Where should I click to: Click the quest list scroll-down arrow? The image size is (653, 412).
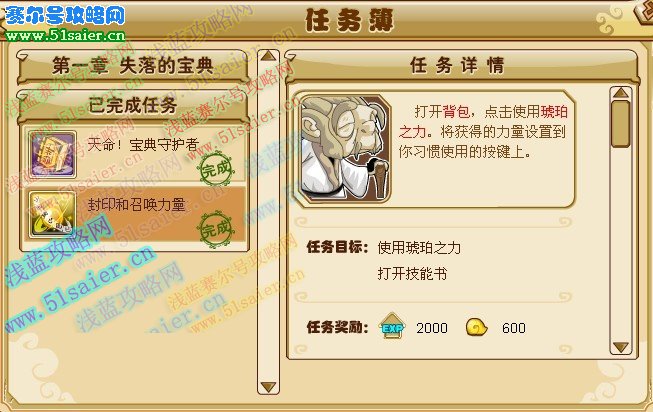click(x=268, y=387)
